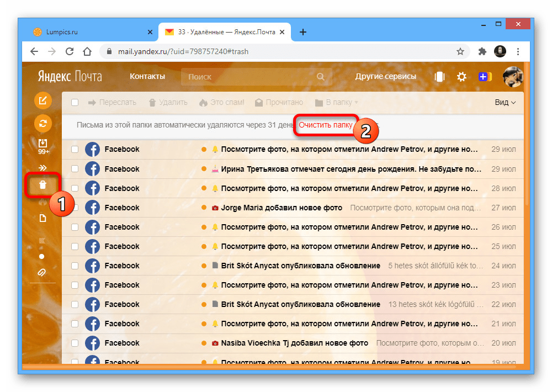Viewport: 552px width, 392px height.
Task: Click the refresh mailbox icon
Action: [43, 123]
